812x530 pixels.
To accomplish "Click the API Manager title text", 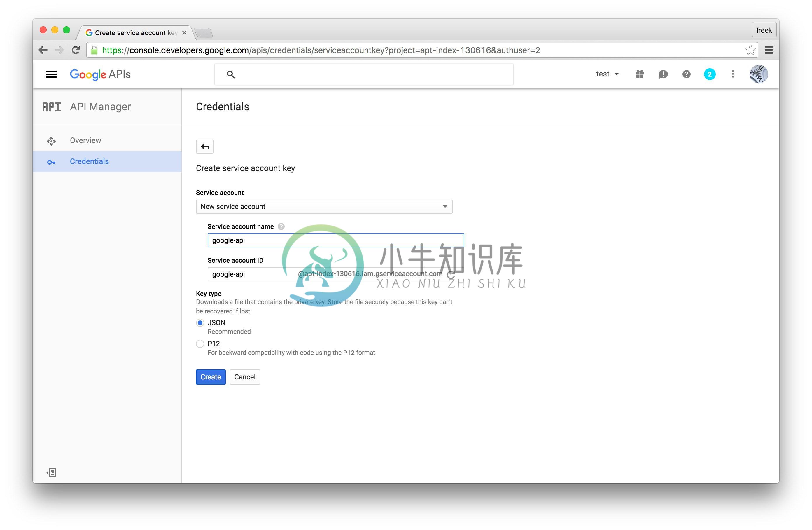I will click(x=100, y=107).
